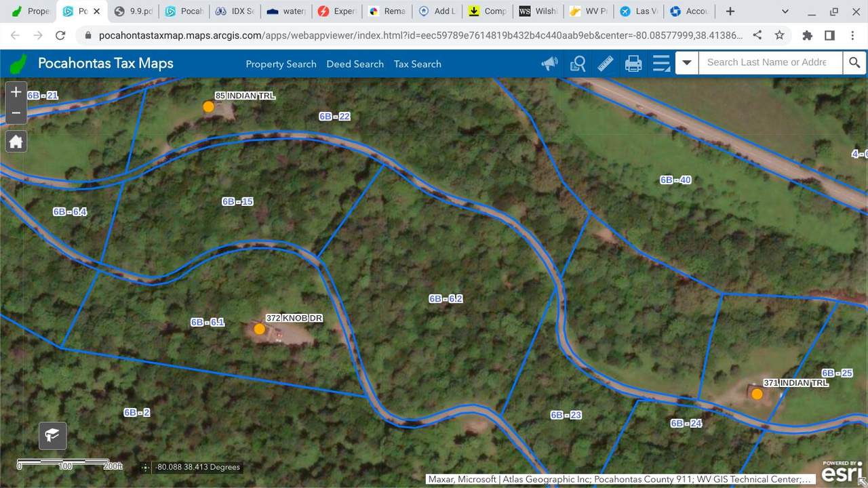Click the orange point at 372 Knob Dr
Image resolution: width=868 pixels, height=488 pixels.
[x=259, y=329]
